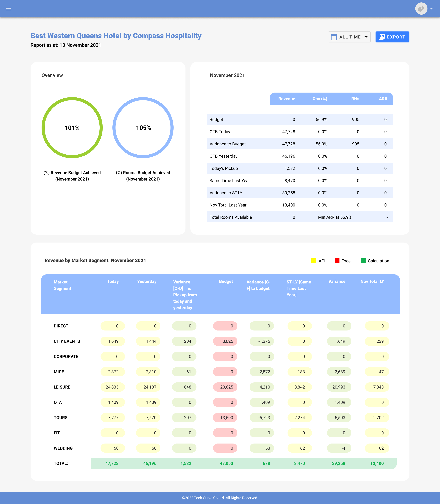Open the ALL TIME period dropdown
This screenshot has width=440, height=504.
tap(349, 37)
